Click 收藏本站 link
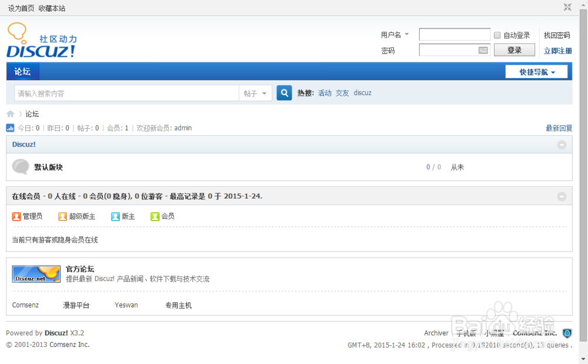Screen dimensions: 588x364 click(x=52, y=8)
